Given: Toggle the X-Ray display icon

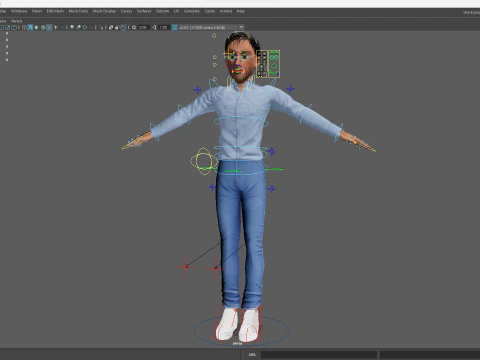Looking at the screenshot, I should 110,27.
